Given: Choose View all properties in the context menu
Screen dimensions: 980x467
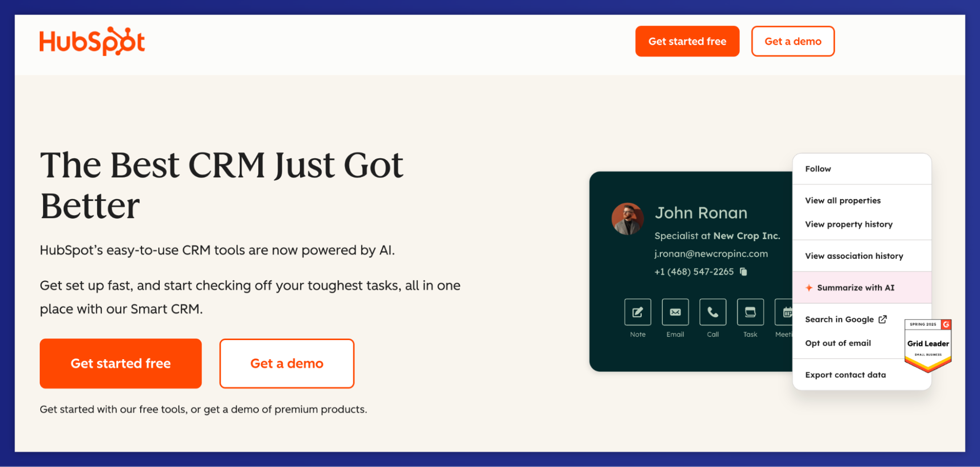Looking at the screenshot, I should point(843,200).
